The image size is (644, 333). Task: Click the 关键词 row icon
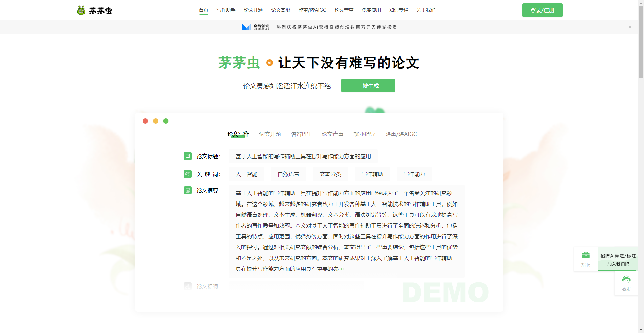pos(188,174)
